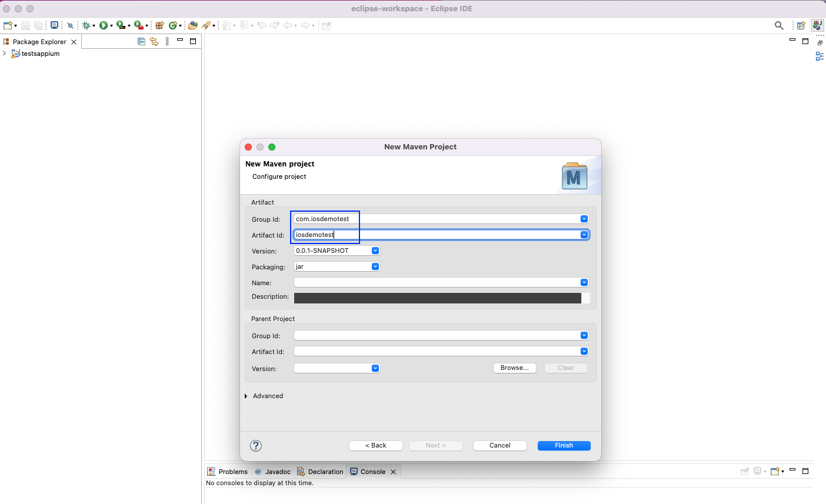The width and height of the screenshot is (826, 504).
Task: Click the Finish button
Action: pyautogui.click(x=564, y=446)
